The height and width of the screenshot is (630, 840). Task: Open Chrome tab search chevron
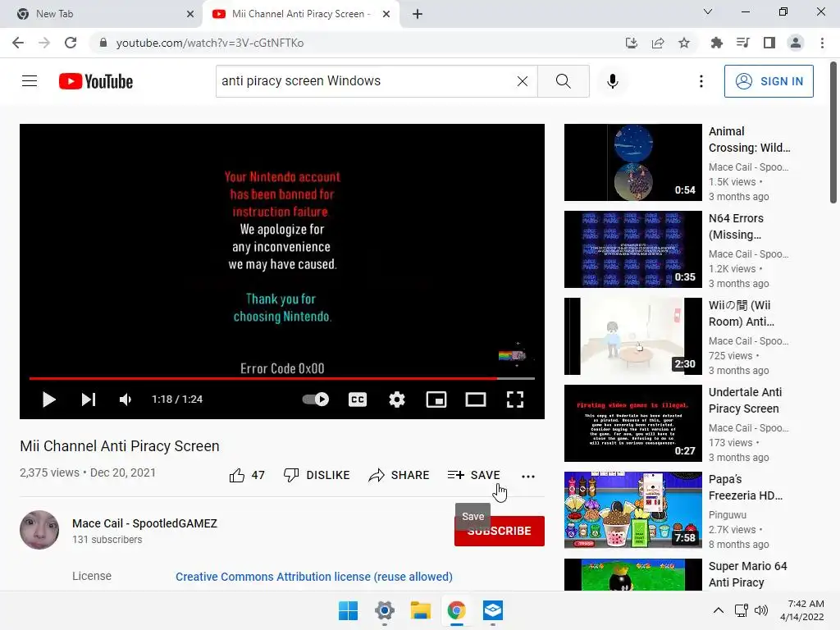point(708,11)
